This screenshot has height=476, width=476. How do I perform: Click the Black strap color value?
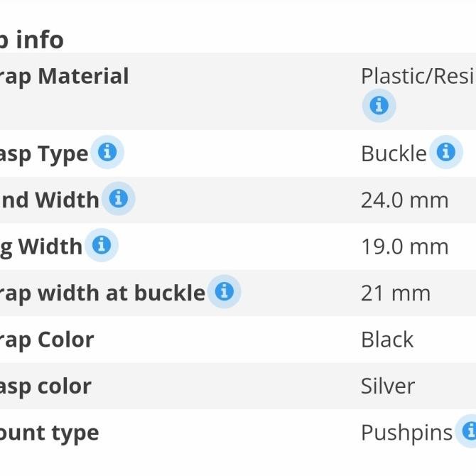(x=387, y=340)
